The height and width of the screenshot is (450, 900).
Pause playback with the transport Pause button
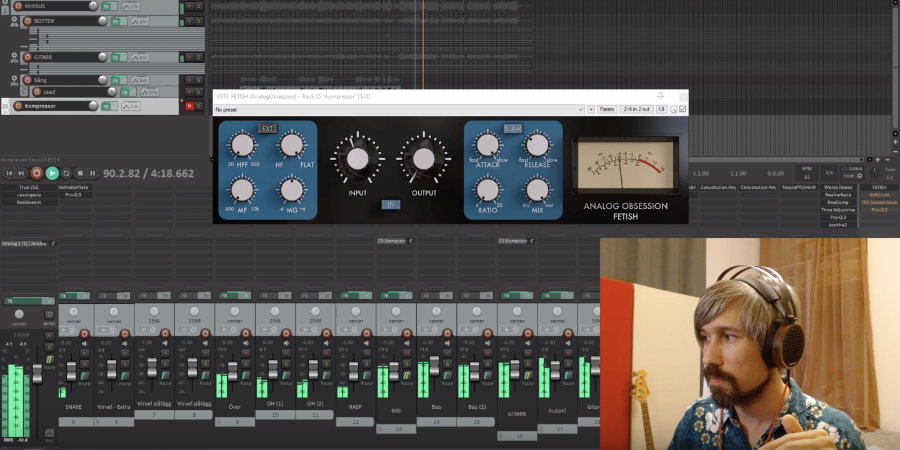point(92,173)
